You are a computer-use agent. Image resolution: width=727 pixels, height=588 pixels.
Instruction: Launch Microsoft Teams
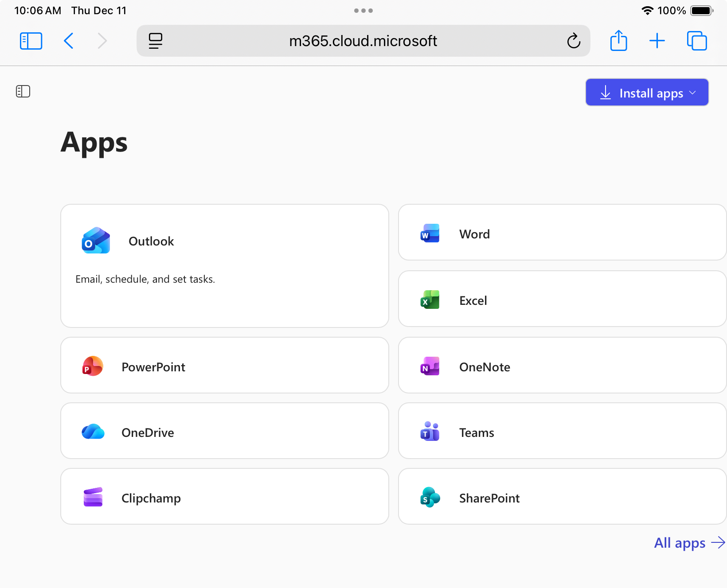point(477,432)
